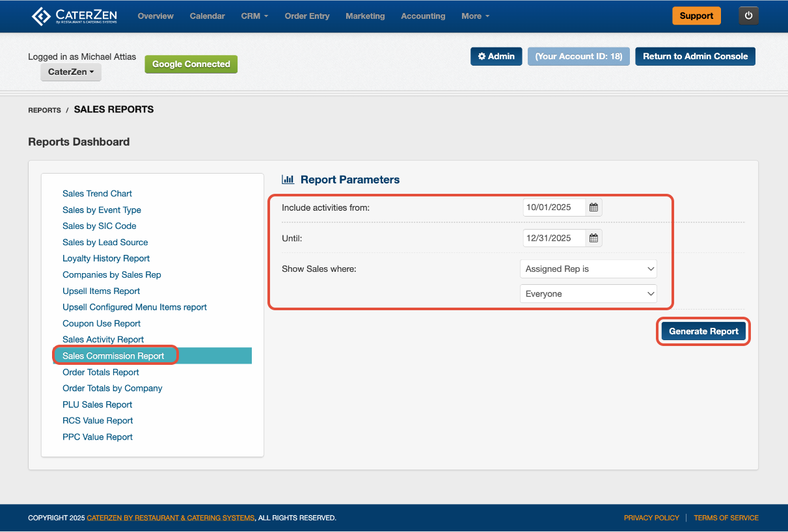Open the CaterZen account dropdown
788x532 pixels.
(x=71, y=72)
